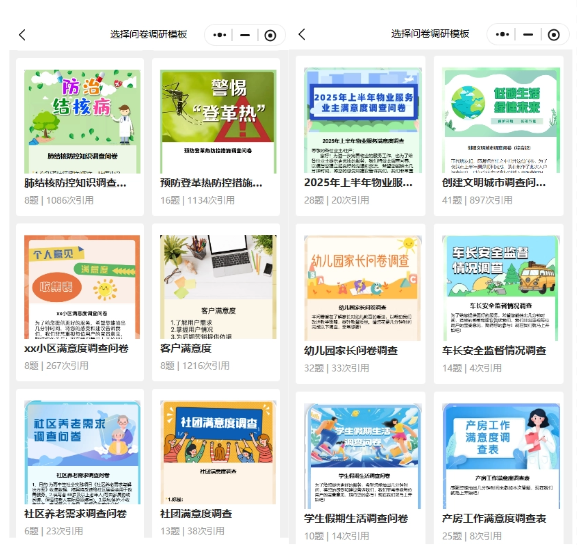The image size is (577, 545).
Task: Select 社区养老需求调查问卷 template cover
Action: 82,452
